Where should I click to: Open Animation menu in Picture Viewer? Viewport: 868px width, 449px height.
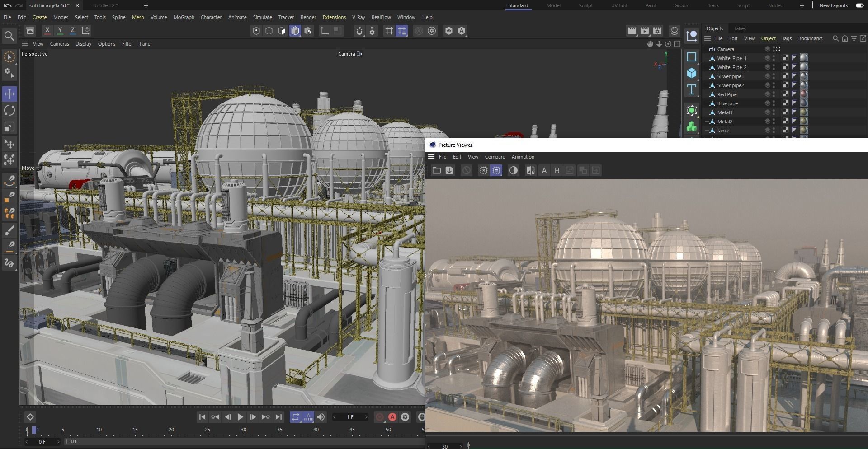click(x=523, y=157)
